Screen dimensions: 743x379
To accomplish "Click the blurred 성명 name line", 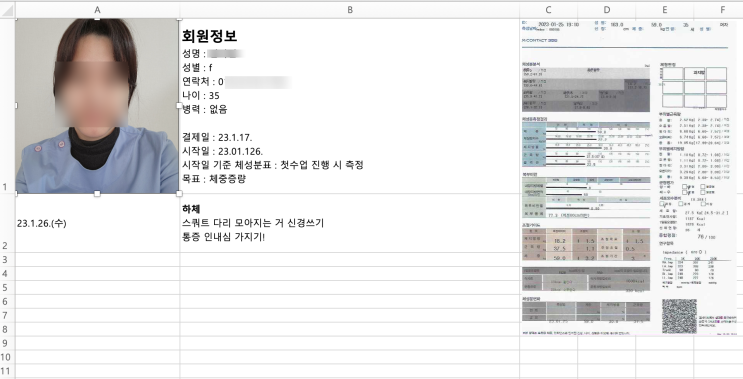I will 213,54.
